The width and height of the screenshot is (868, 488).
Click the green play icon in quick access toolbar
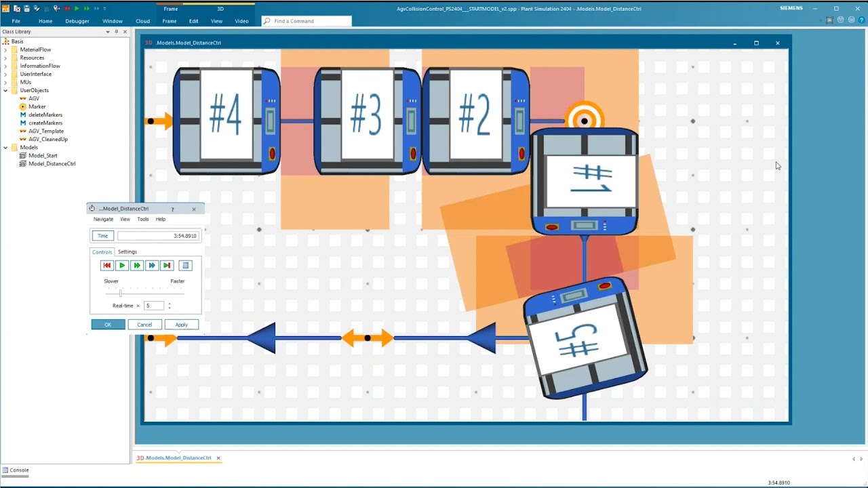77,9
